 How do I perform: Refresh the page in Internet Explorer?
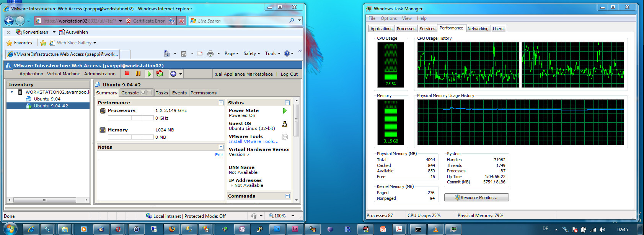[x=172, y=21]
